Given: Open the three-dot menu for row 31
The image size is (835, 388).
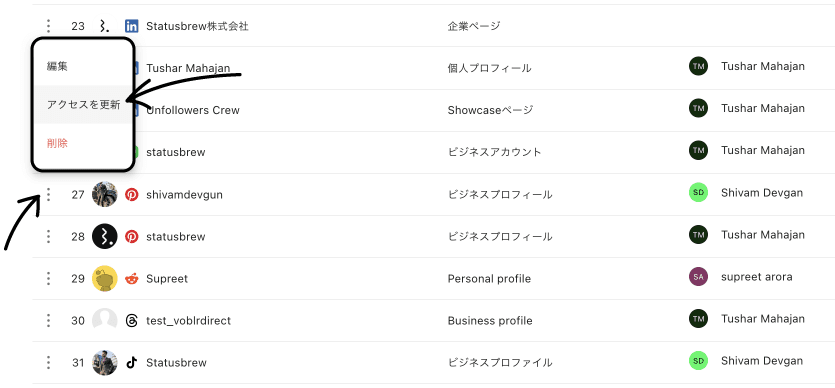Looking at the screenshot, I should 48,362.
